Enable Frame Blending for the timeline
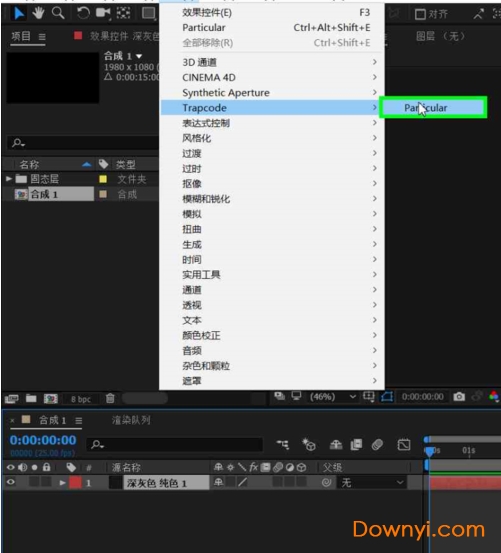The height and width of the screenshot is (553, 501). tap(356, 445)
